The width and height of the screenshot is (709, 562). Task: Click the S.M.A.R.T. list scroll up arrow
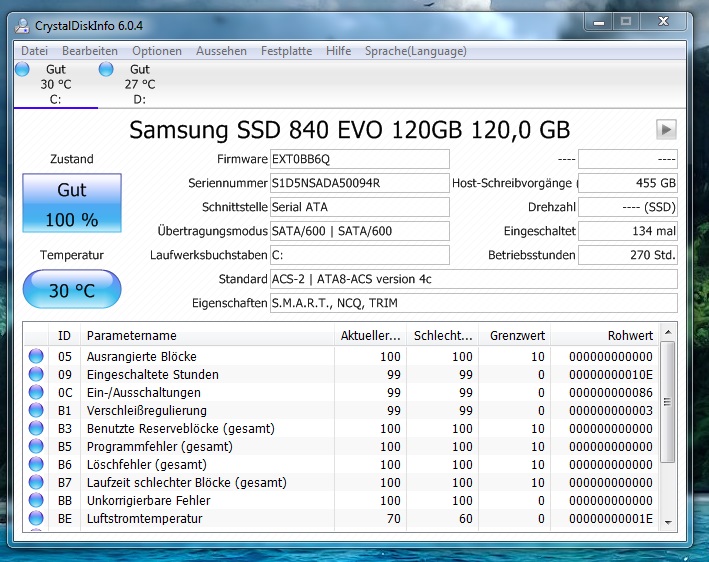(668, 333)
